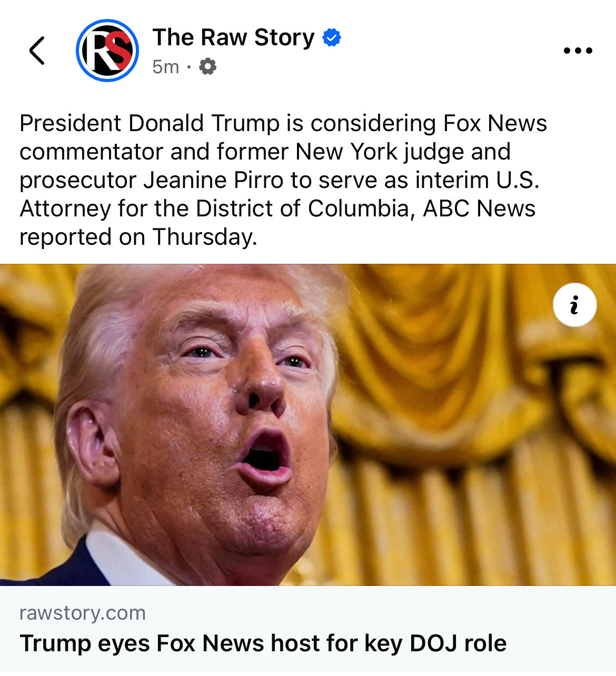
Task: Open The Raw Story page name
Action: (x=233, y=37)
